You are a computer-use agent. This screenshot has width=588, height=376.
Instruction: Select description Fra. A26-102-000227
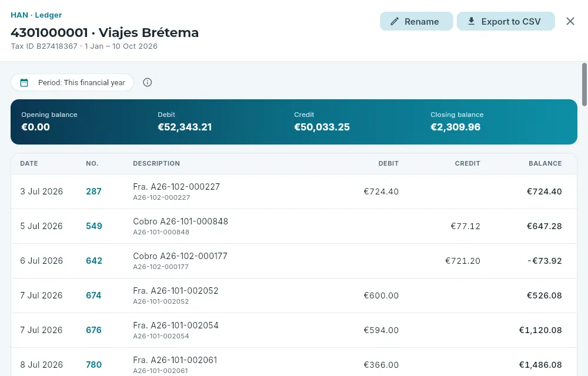coord(176,186)
